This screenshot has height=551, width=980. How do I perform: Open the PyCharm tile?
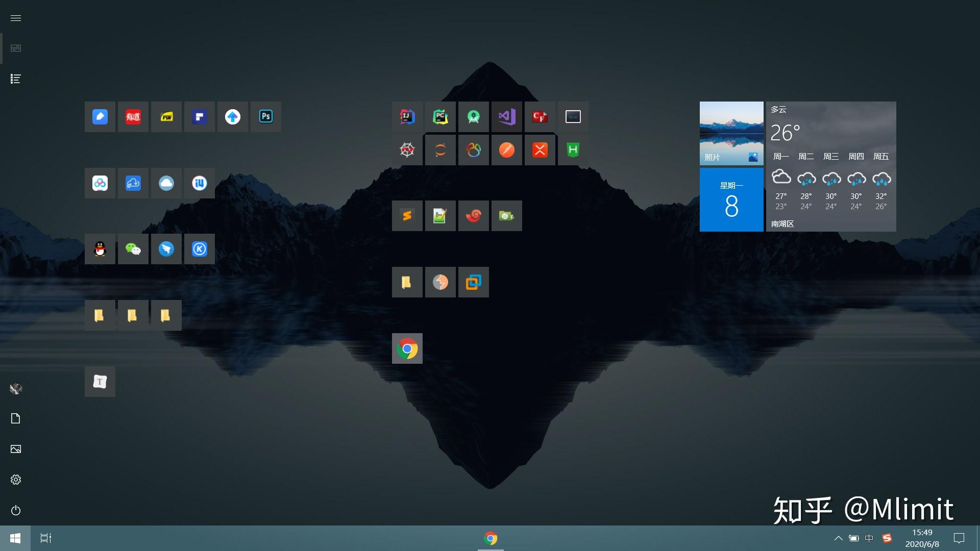440,117
